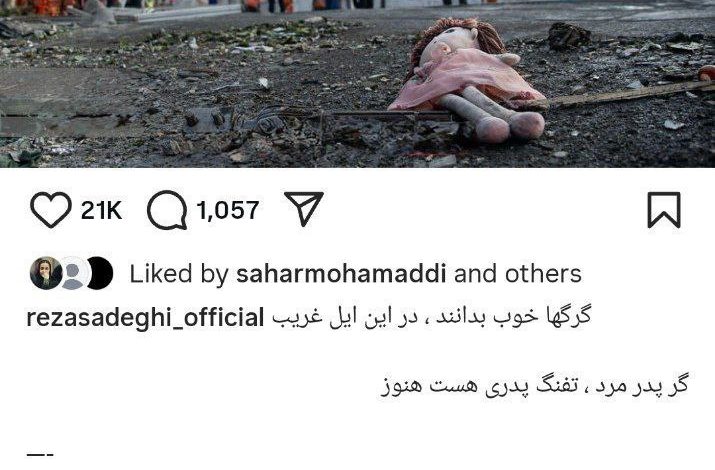Open saharmohamaddi's profile link
Image resolution: width=715 pixels, height=470 pixels.
click(x=341, y=274)
